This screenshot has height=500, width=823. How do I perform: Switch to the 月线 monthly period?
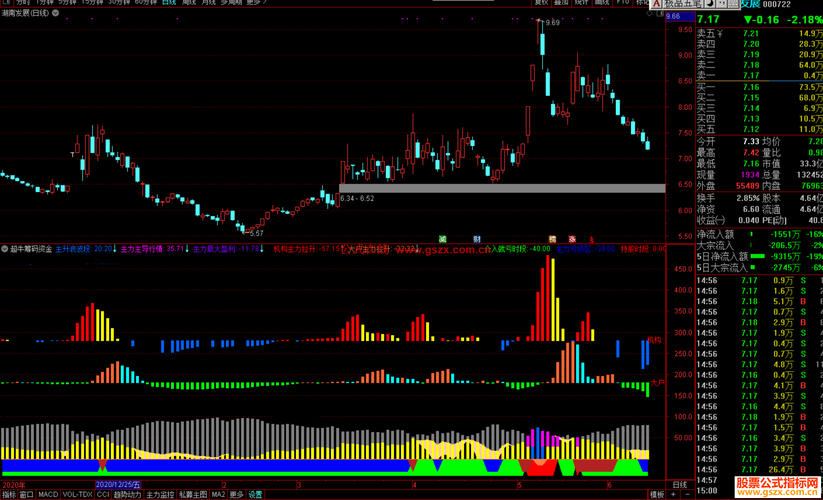click(x=208, y=2)
